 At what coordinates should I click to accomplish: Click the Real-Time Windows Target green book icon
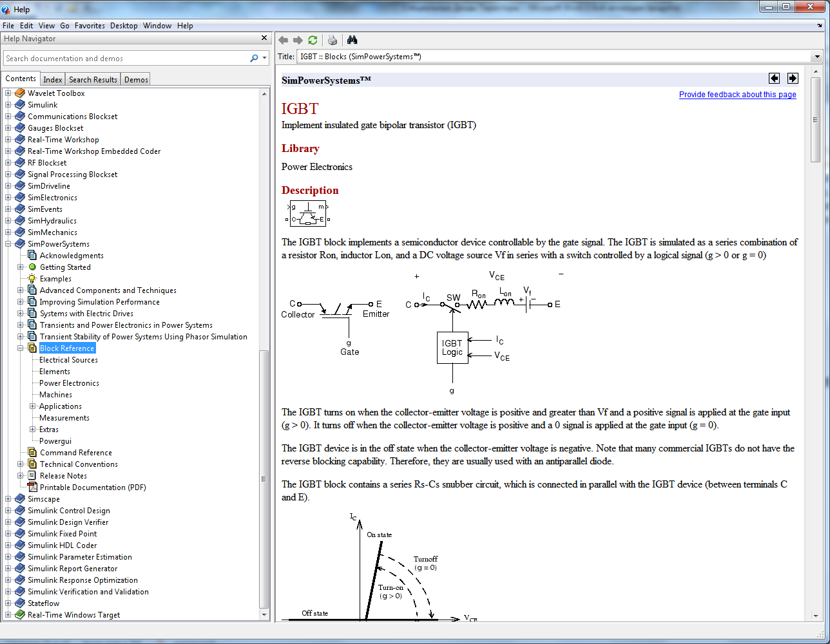click(20, 615)
